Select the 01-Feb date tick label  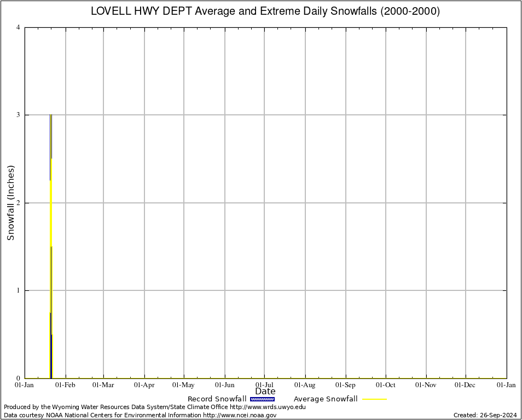point(66,385)
